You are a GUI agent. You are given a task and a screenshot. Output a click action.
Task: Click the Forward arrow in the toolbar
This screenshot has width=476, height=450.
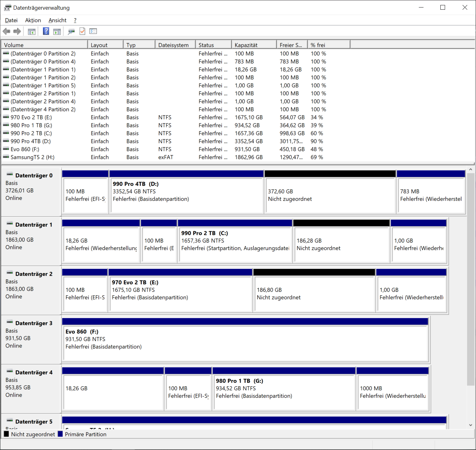point(17,31)
